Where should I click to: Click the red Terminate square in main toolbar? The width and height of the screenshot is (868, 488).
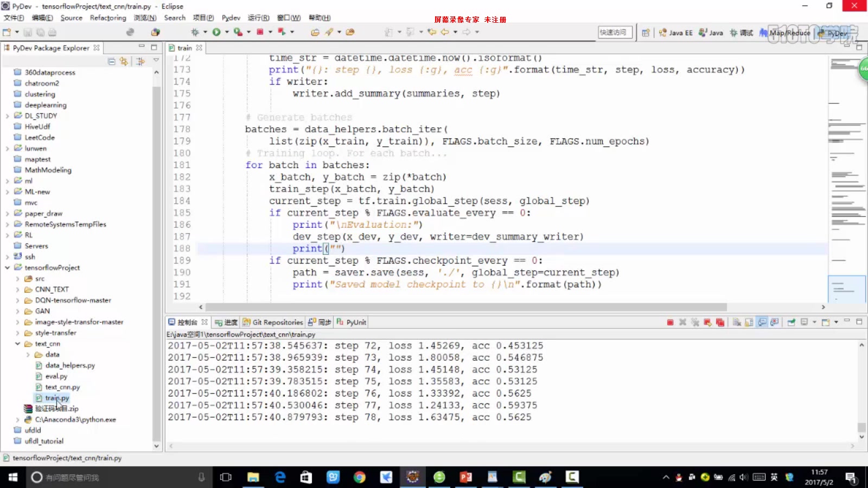click(260, 32)
